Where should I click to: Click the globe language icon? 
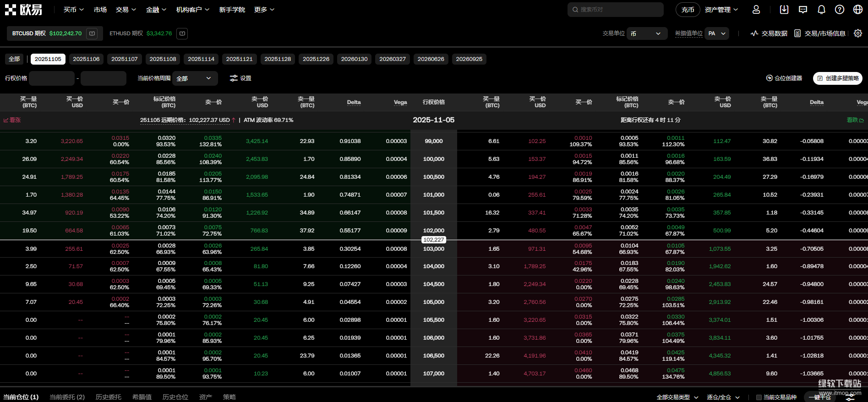click(x=858, y=10)
